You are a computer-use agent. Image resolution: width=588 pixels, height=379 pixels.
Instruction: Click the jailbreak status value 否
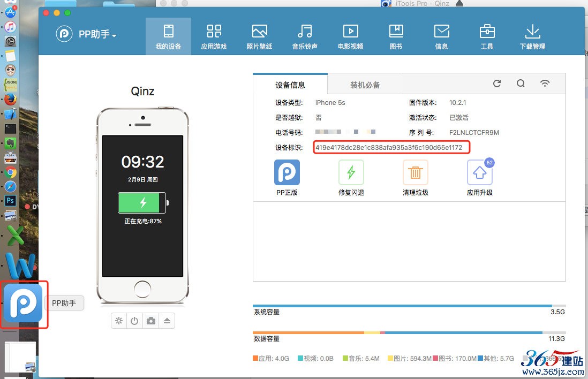pos(319,118)
